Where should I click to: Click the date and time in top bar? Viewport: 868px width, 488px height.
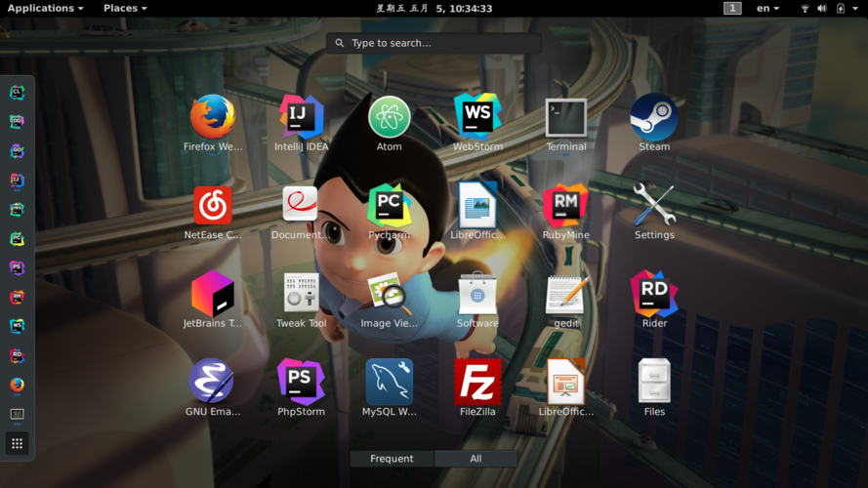(x=434, y=9)
